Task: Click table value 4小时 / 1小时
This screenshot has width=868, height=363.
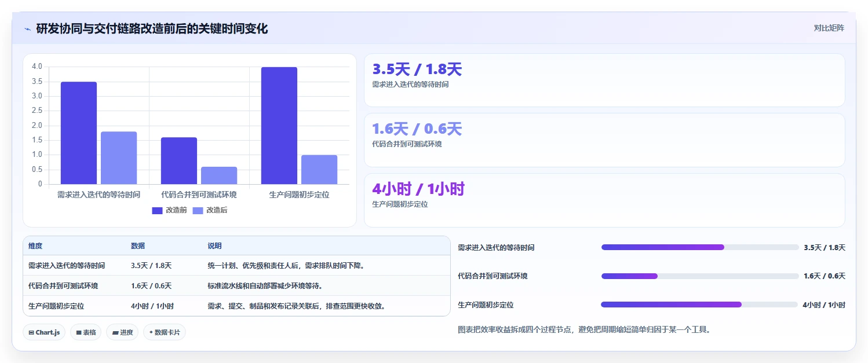Action: [152, 306]
